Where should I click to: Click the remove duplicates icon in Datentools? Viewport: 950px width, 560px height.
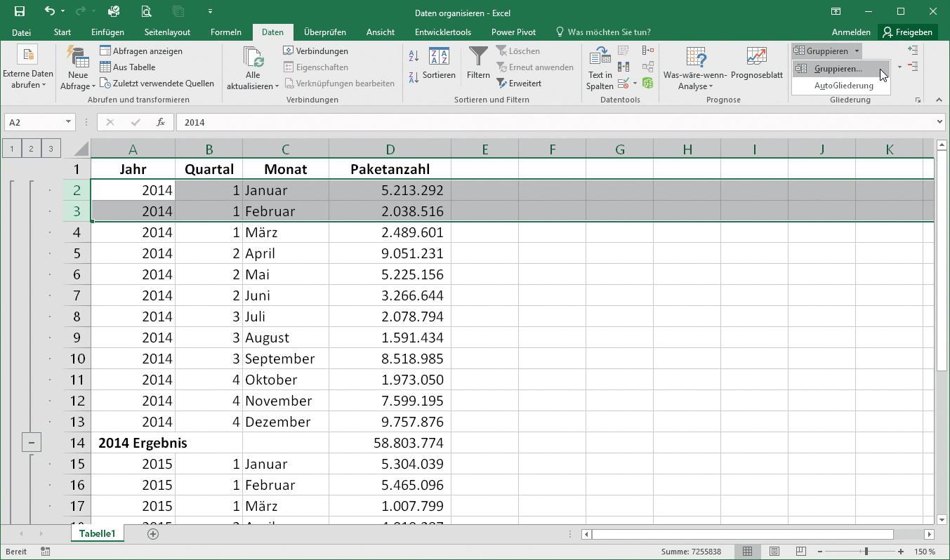(623, 67)
